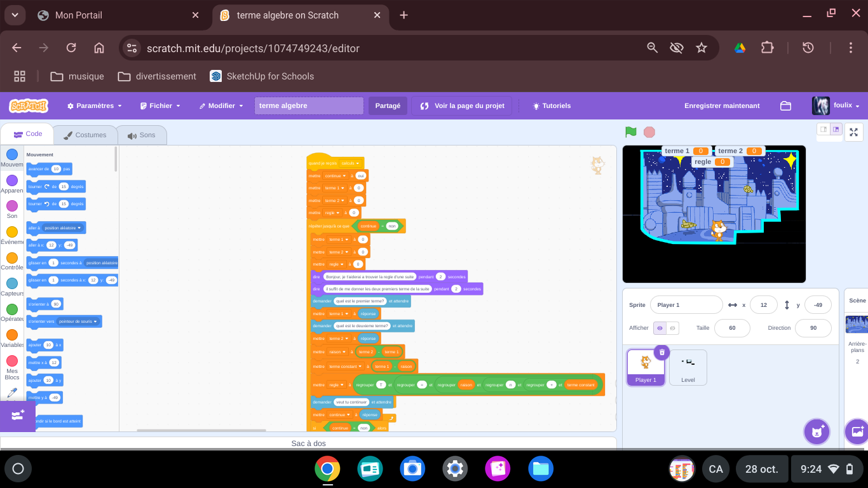Enter fullscreen stage mode
868x488 pixels.
(x=853, y=132)
